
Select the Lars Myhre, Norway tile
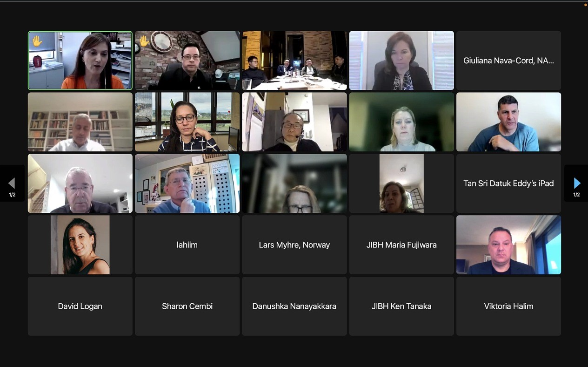click(294, 245)
